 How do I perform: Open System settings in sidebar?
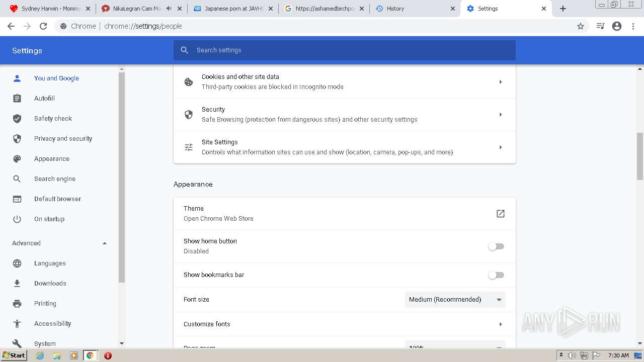pyautogui.click(x=45, y=344)
